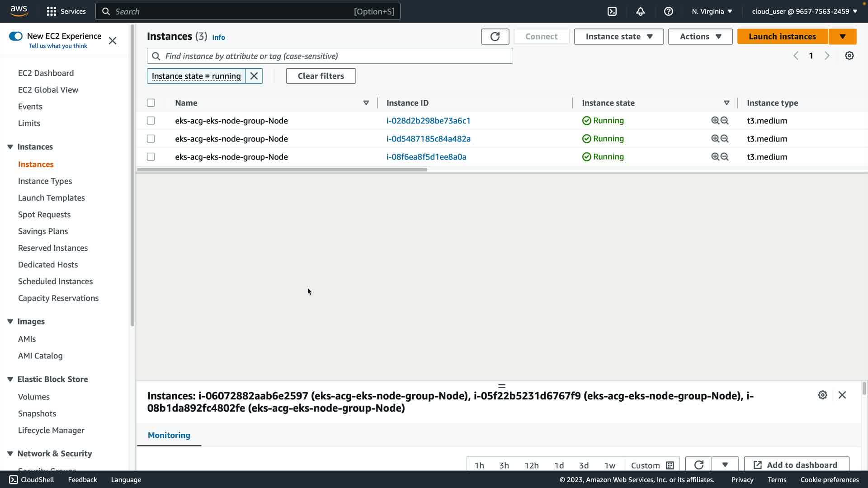Select the 12h time range
The width and height of the screenshot is (868, 488).
531,465
